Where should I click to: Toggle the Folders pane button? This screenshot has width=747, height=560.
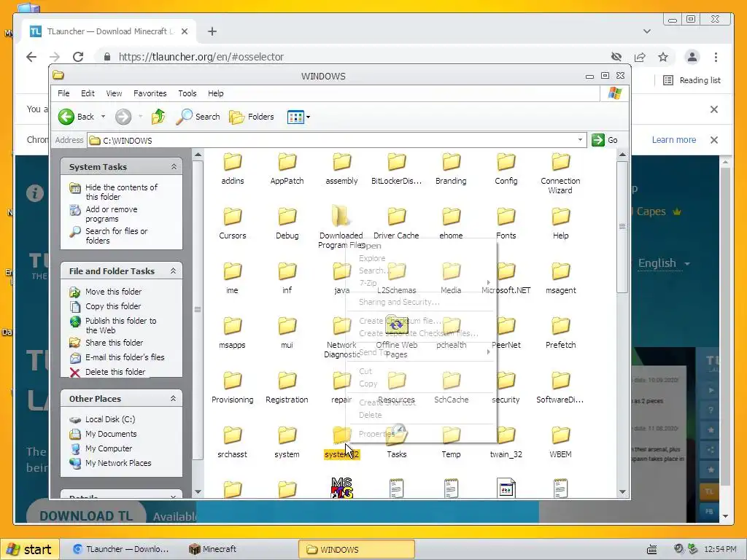(252, 117)
